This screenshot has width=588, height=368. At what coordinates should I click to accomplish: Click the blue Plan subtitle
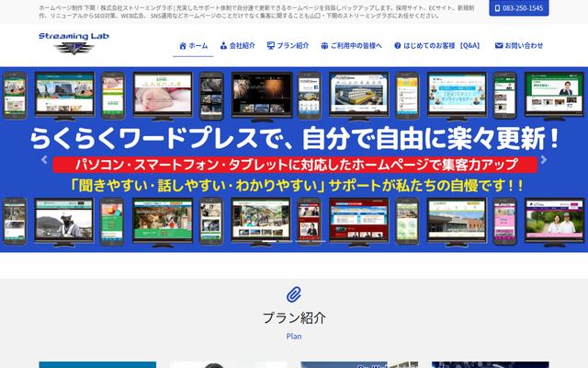coord(294,336)
